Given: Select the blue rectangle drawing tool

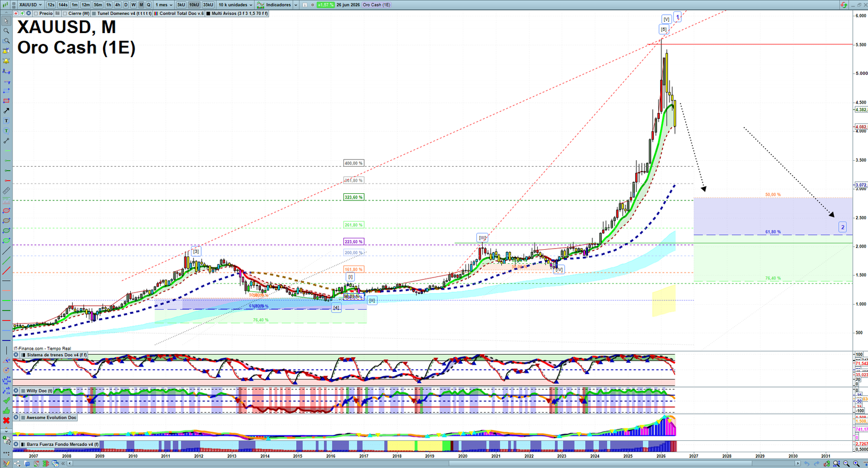Looking at the screenshot, I should (x=7, y=91).
